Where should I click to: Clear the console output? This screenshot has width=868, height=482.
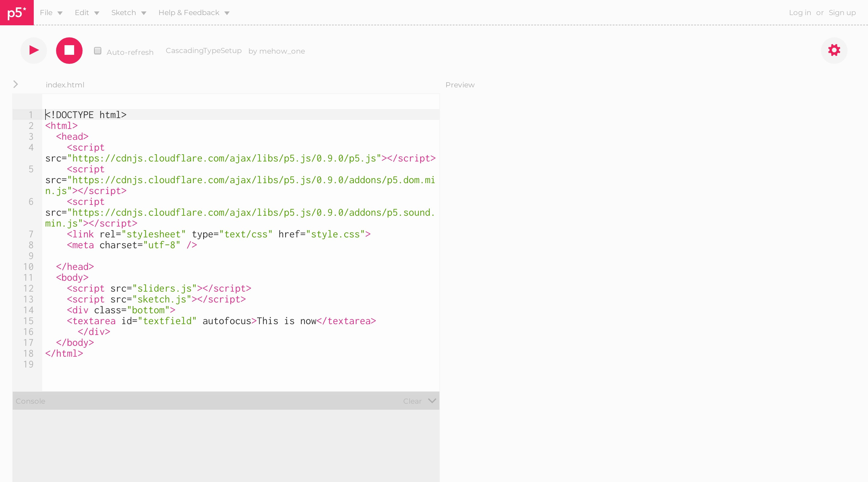point(412,401)
